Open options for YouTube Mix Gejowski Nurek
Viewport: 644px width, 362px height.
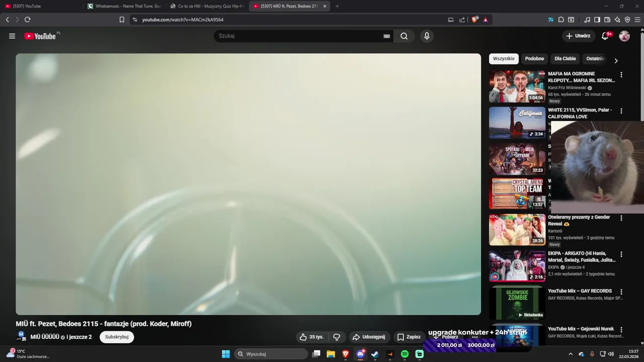click(x=621, y=329)
